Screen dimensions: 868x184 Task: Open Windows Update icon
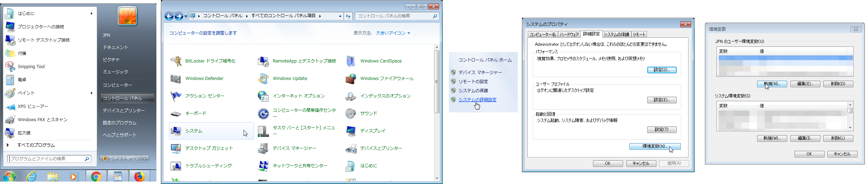263,79
